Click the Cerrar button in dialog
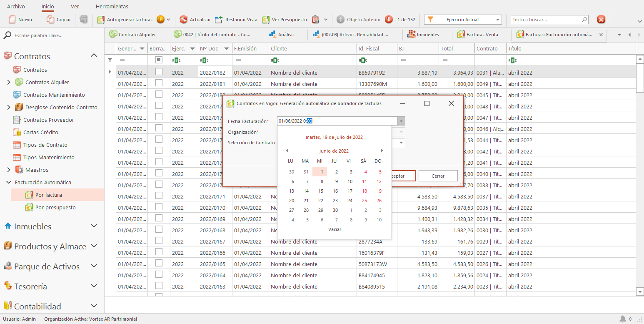The image size is (644, 324). point(438,176)
